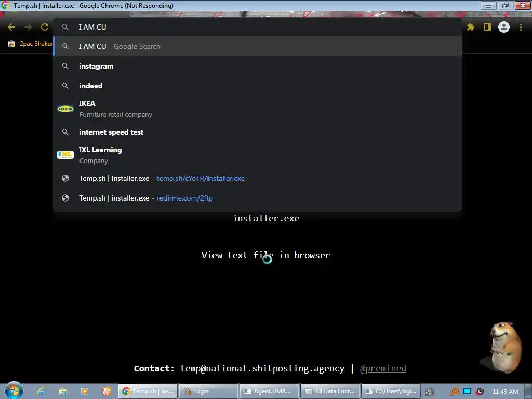532x399 pixels.
Task: Open the Chrome profile avatar icon
Action: point(504,27)
